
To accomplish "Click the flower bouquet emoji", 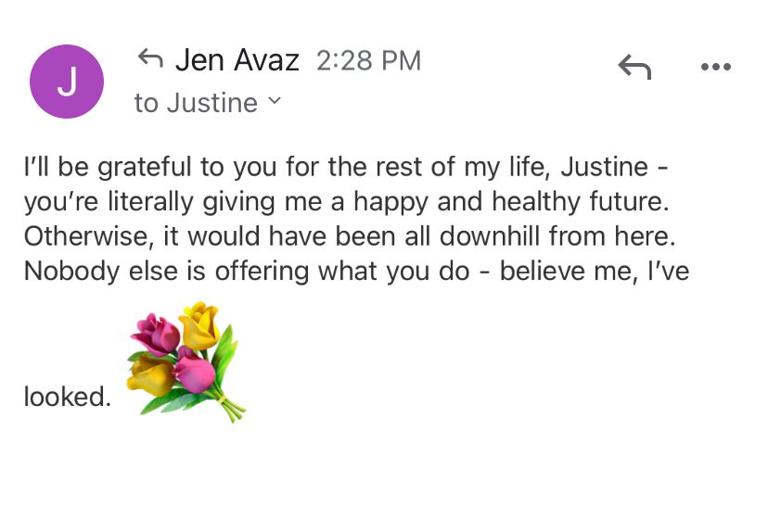I will point(186,360).
